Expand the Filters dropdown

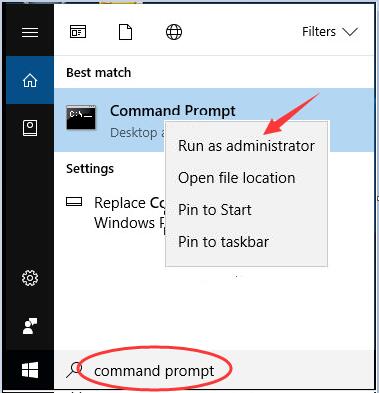click(x=330, y=32)
